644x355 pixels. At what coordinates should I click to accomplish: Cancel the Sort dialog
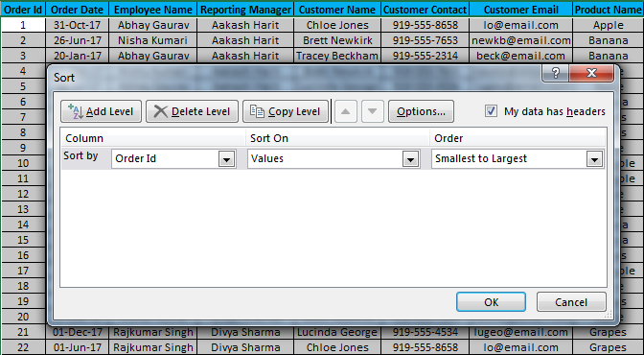coord(571,302)
